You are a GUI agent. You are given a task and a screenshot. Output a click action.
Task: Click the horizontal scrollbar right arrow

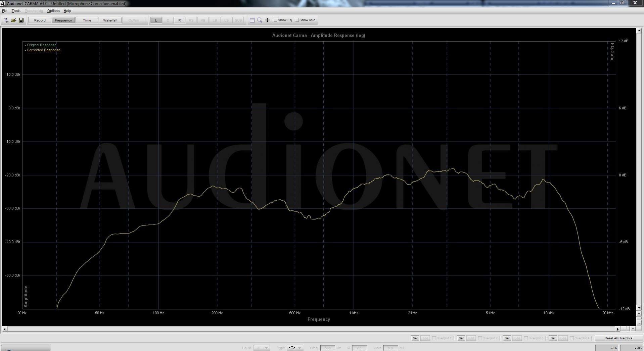617,329
